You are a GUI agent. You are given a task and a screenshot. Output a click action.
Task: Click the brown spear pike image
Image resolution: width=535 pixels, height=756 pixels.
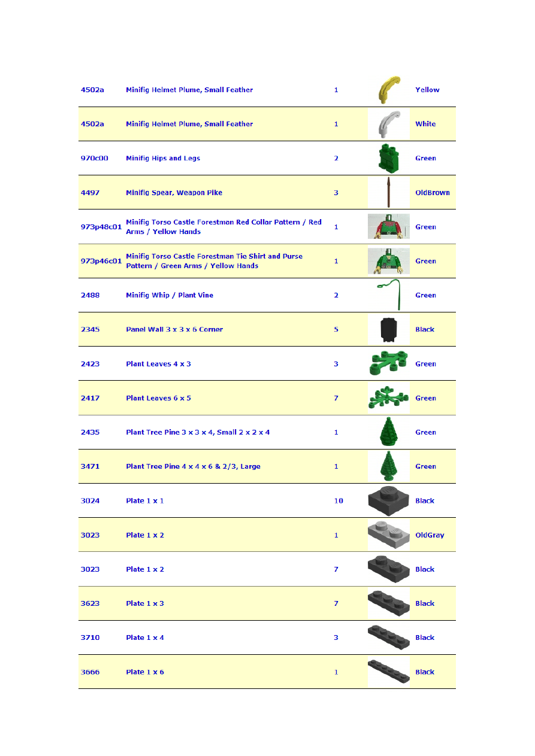point(388,192)
